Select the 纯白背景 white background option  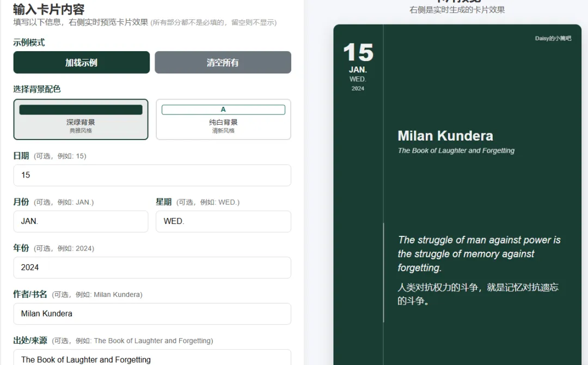tap(223, 119)
